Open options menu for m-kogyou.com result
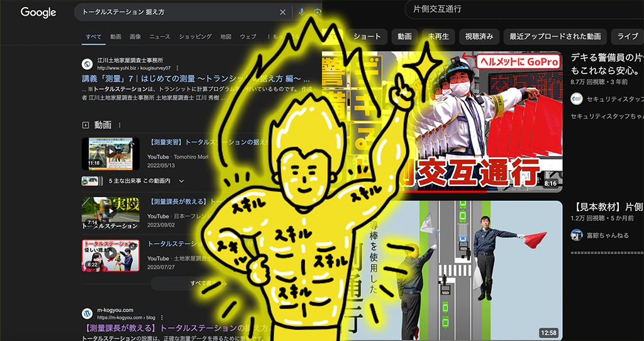 coord(161,318)
